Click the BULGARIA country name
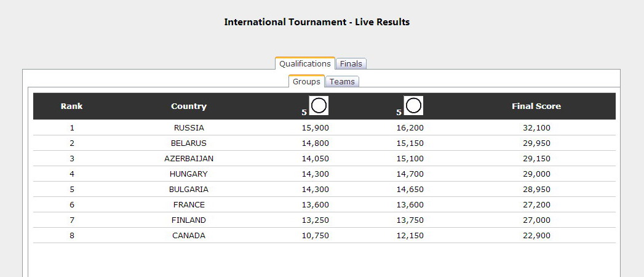 point(189,190)
